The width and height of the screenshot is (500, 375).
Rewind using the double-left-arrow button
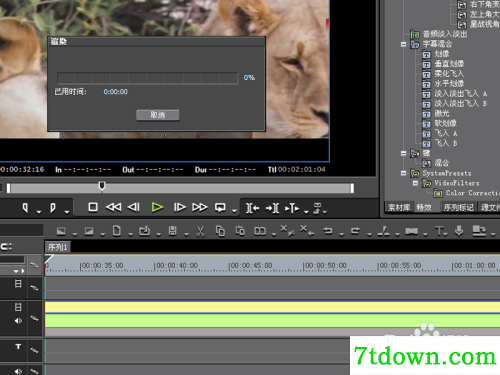coord(113,207)
